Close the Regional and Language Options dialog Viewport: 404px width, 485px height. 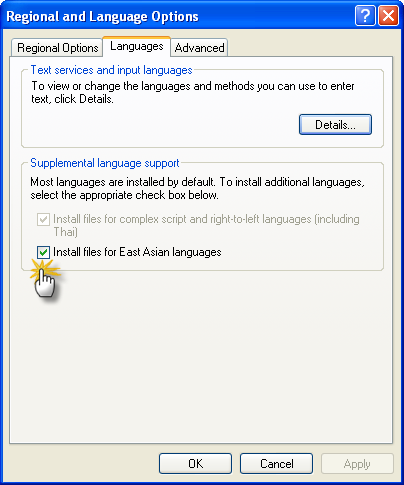(x=388, y=15)
